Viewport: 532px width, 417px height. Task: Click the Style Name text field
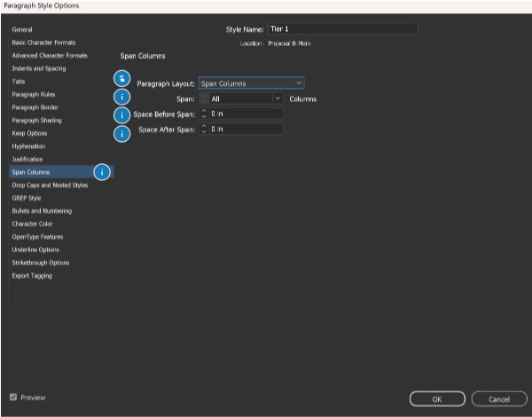coord(340,29)
